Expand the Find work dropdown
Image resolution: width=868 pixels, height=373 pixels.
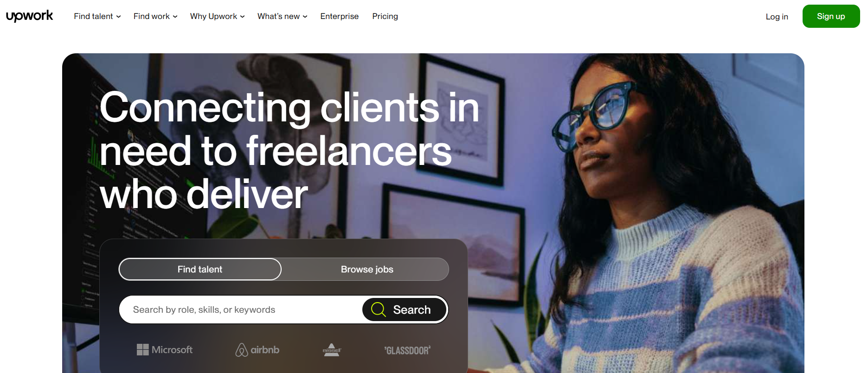(155, 16)
